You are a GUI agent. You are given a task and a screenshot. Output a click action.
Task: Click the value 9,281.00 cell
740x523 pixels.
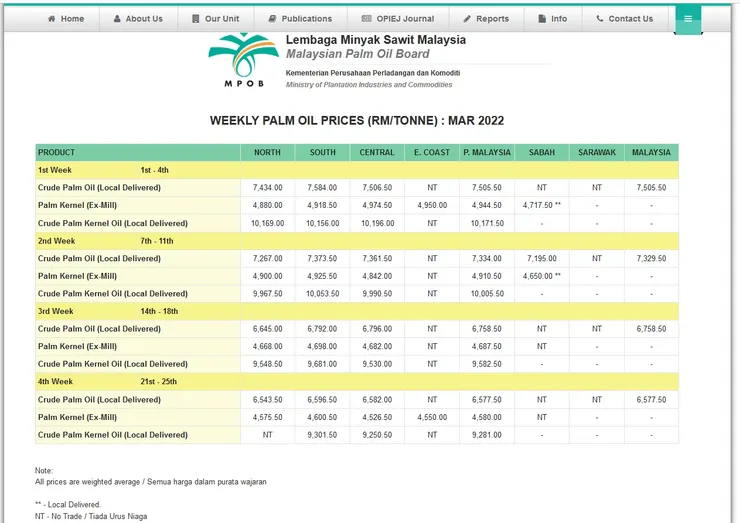click(x=487, y=435)
